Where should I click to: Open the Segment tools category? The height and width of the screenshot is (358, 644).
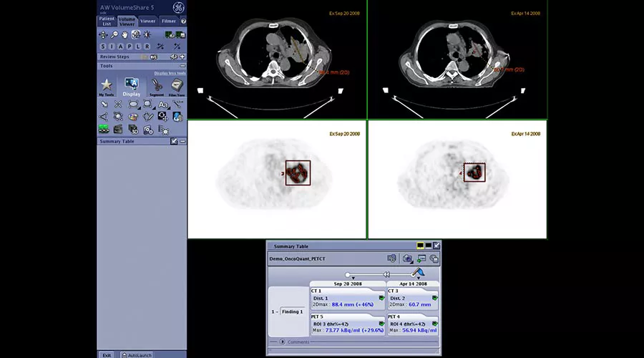point(157,87)
